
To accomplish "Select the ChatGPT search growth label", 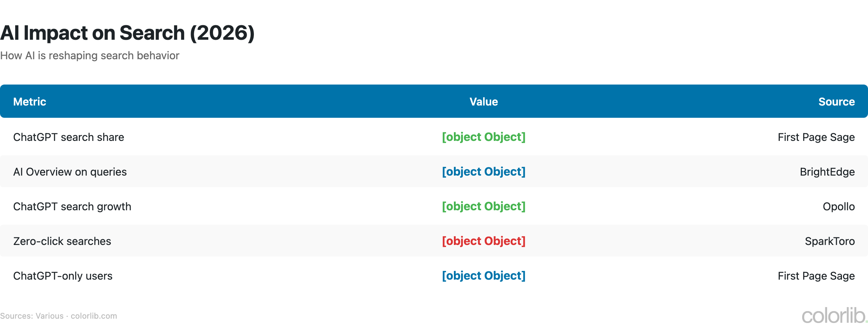I will tap(72, 207).
